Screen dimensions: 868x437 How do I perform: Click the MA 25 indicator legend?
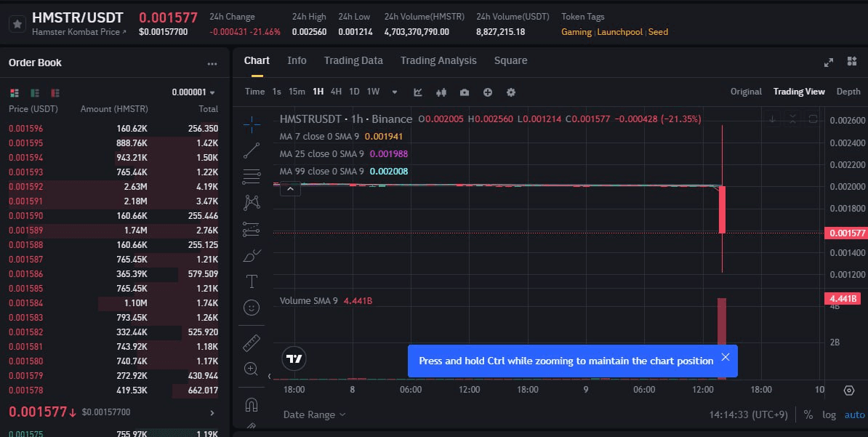tap(343, 154)
